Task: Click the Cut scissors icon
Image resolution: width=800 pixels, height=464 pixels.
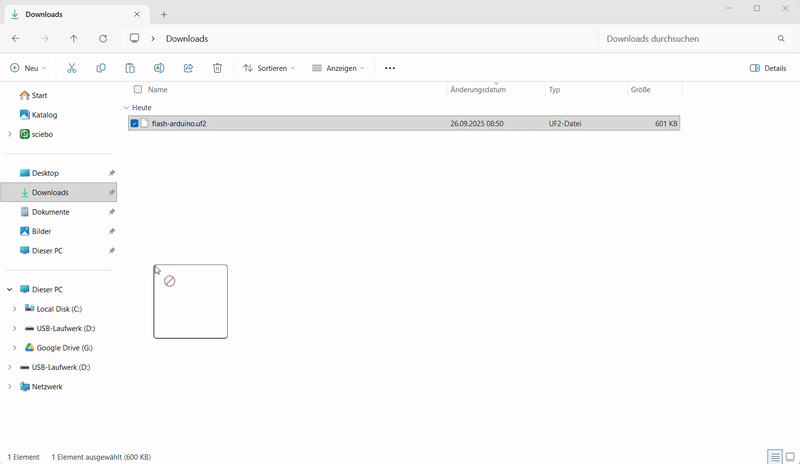Action: (72, 68)
